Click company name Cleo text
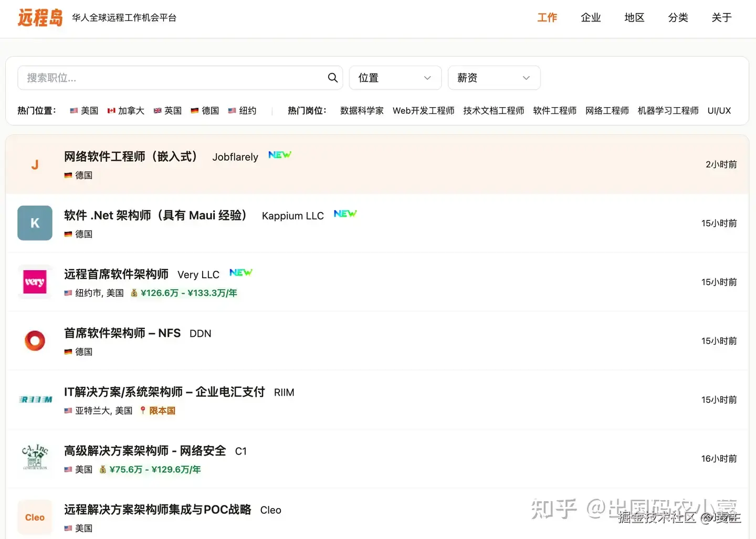The height and width of the screenshot is (539, 756). click(x=271, y=510)
